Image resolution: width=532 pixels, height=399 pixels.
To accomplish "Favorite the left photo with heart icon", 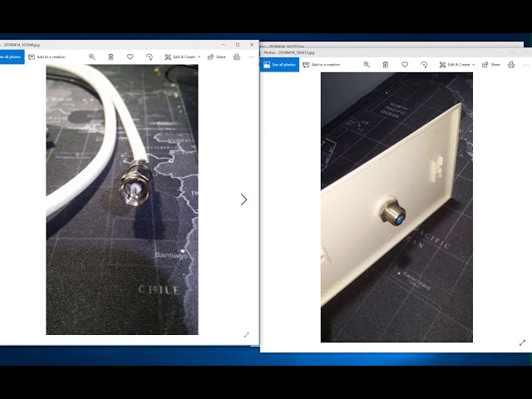I will click(x=131, y=57).
